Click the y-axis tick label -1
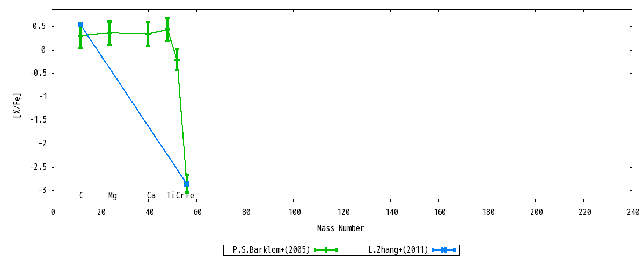The width and height of the screenshot is (644, 258). coord(42,97)
